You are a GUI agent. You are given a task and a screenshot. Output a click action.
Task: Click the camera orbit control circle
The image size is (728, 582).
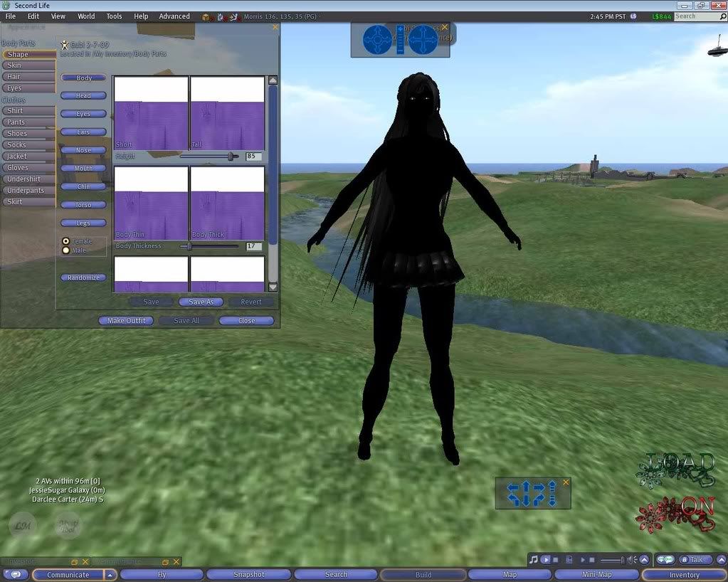coord(377,40)
